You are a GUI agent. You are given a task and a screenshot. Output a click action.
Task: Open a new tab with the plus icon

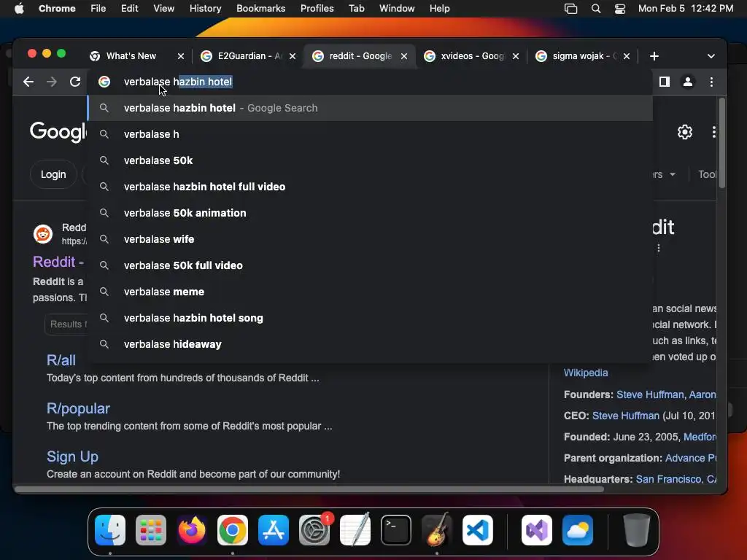point(654,56)
